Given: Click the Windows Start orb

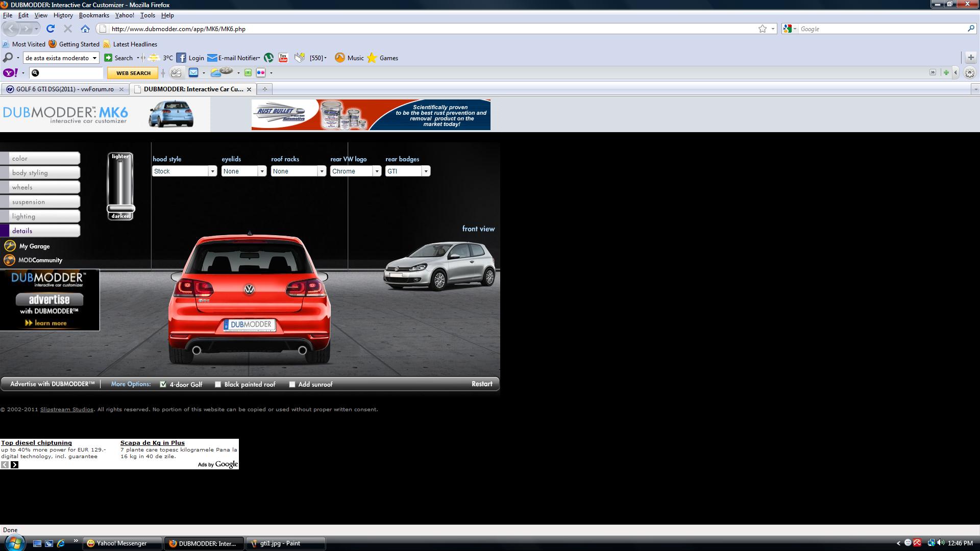Looking at the screenshot, I should click(14, 543).
